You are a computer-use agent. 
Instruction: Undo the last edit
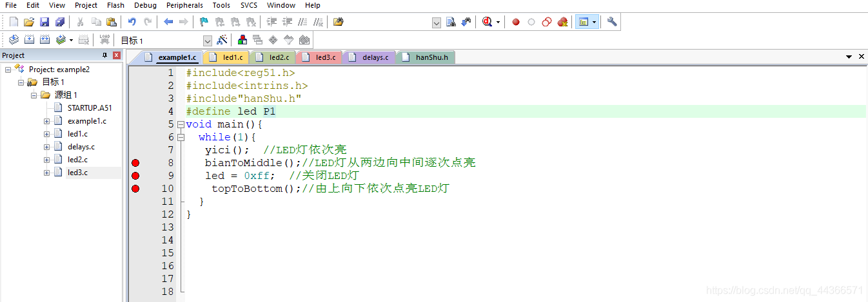pyautogui.click(x=132, y=22)
